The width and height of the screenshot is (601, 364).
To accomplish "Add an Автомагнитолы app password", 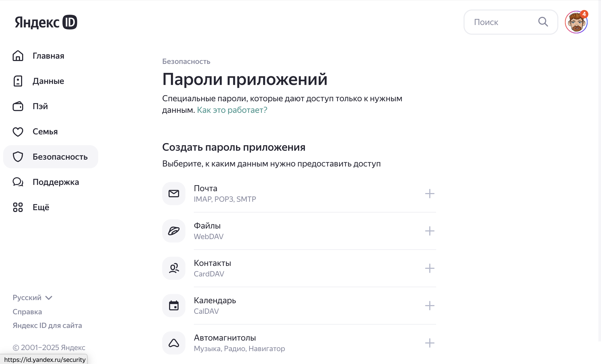I will (x=430, y=343).
